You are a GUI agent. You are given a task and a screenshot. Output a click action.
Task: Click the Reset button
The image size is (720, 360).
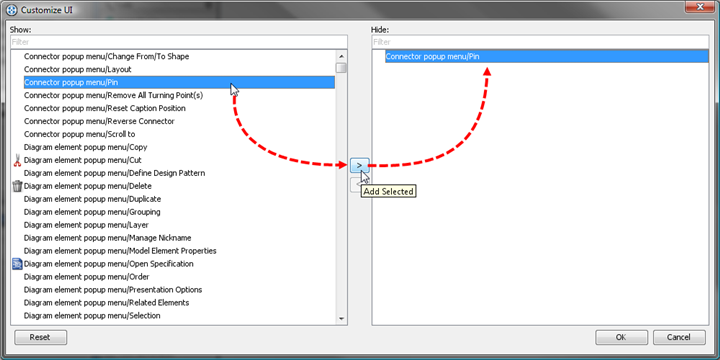point(40,337)
